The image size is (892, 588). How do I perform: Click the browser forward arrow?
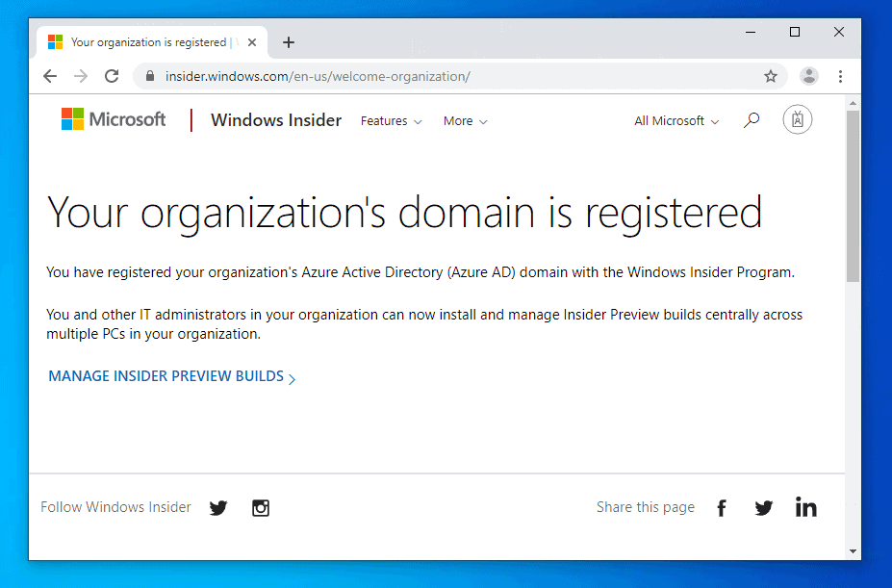click(81, 76)
